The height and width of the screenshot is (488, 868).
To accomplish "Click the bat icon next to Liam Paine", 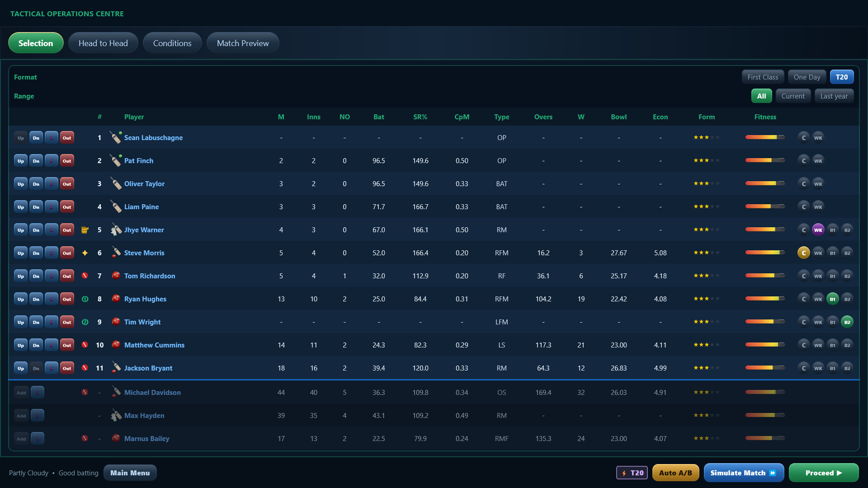I will pos(116,207).
